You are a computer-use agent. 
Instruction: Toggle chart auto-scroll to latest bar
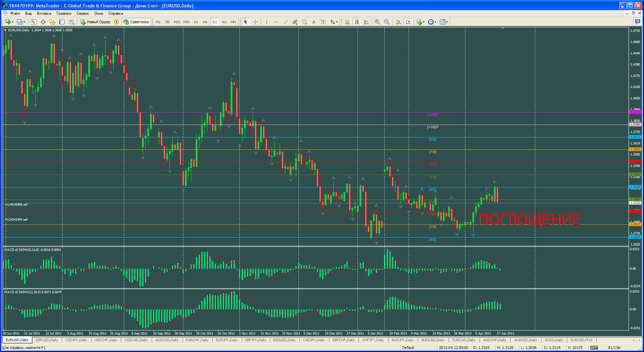point(399,22)
